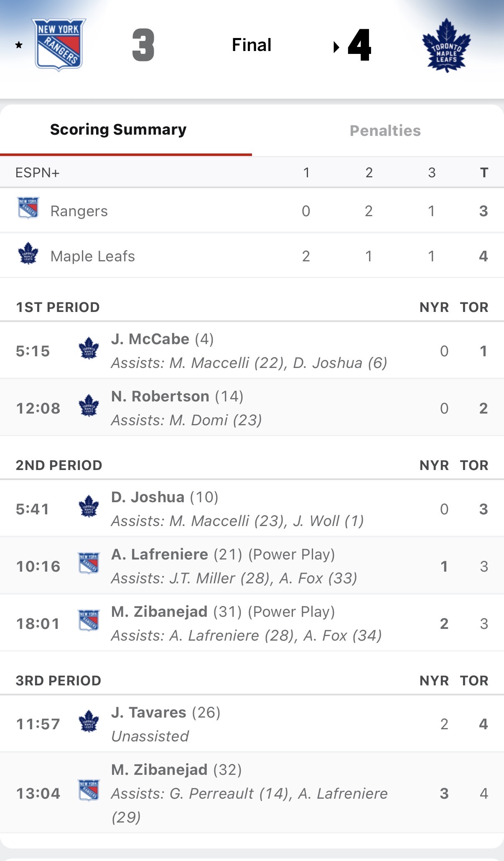Image resolution: width=504 pixels, height=861 pixels.
Task: Click the Maple Leafs logo in the linescore table
Action: [28, 253]
